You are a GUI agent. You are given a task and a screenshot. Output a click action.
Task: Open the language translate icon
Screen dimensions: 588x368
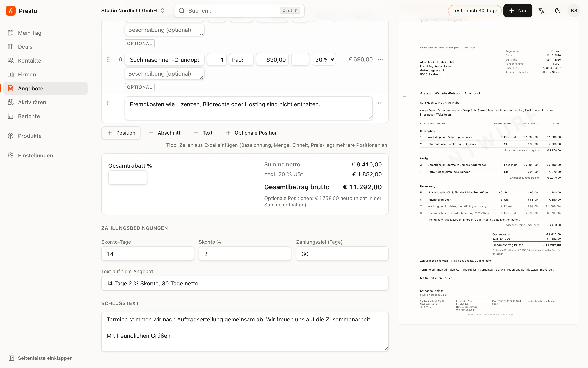pos(541,11)
